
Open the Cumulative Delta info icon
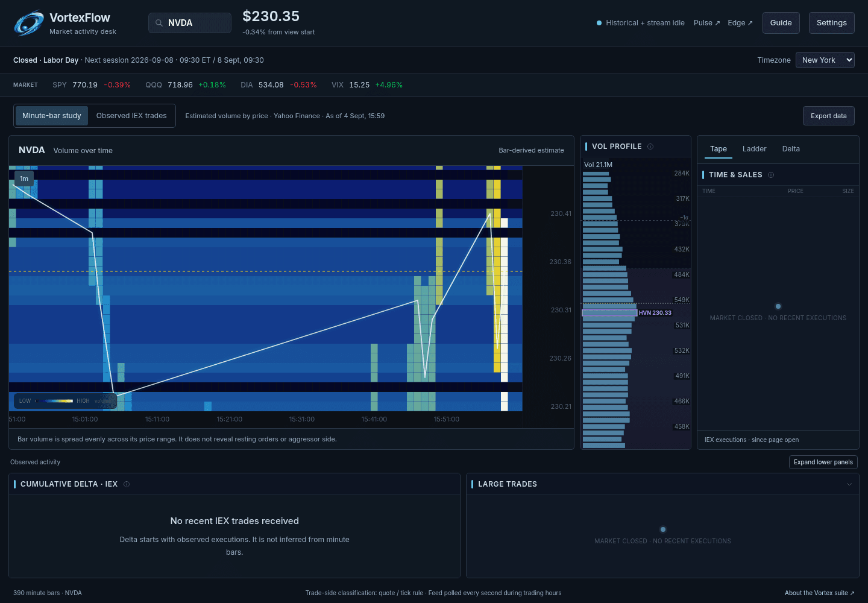point(127,484)
